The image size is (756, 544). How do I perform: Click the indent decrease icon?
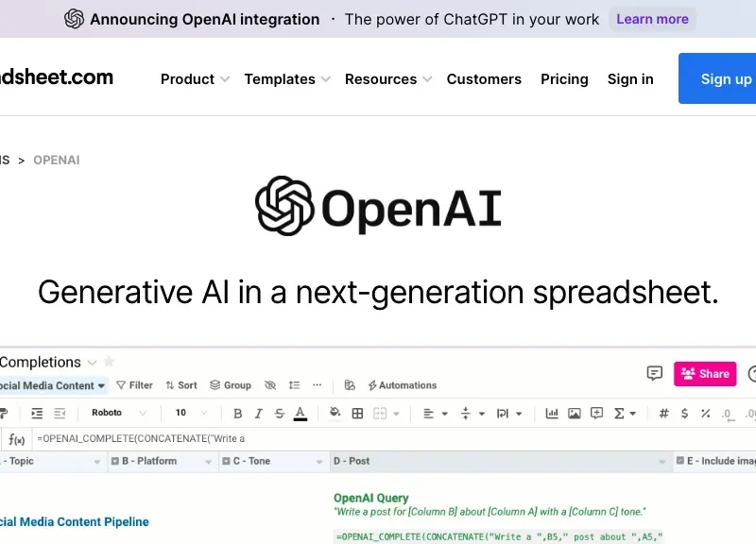[x=60, y=413]
